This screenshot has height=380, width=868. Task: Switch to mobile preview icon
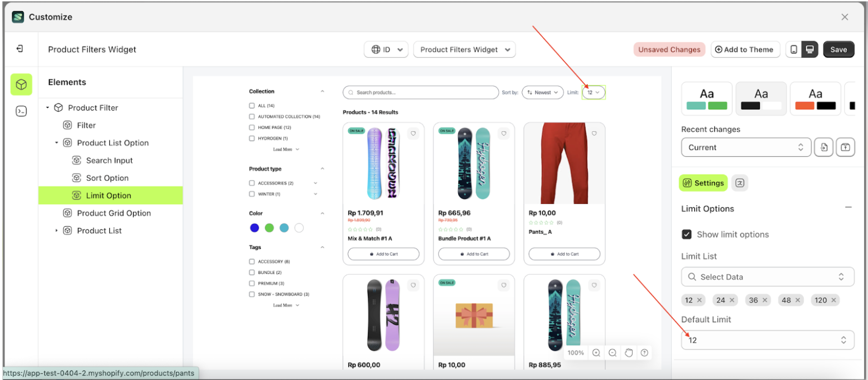click(x=794, y=49)
